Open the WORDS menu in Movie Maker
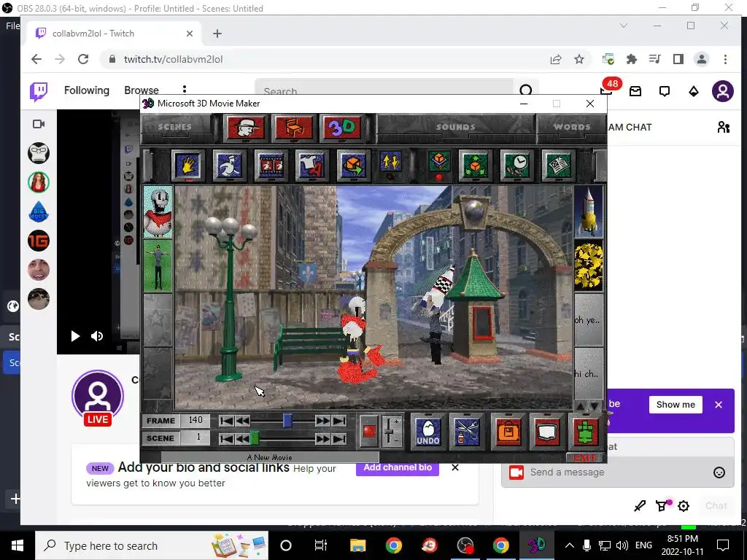Viewport: 747px width, 560px height. point(572,127)
